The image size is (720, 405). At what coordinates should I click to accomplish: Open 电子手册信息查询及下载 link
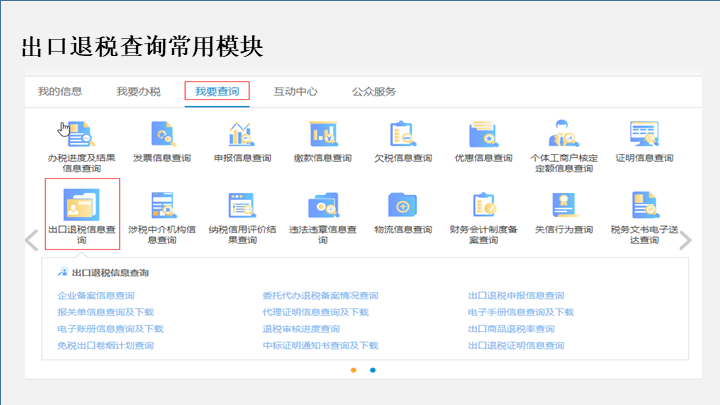(521, 312)
